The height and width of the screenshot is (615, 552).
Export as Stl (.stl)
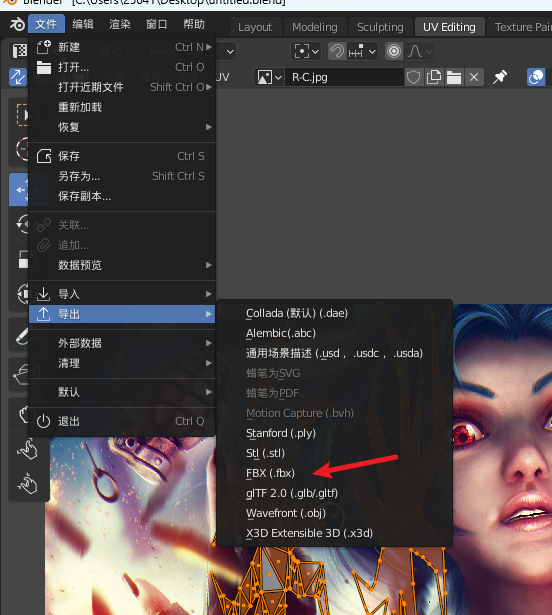(x=334, y=453)
